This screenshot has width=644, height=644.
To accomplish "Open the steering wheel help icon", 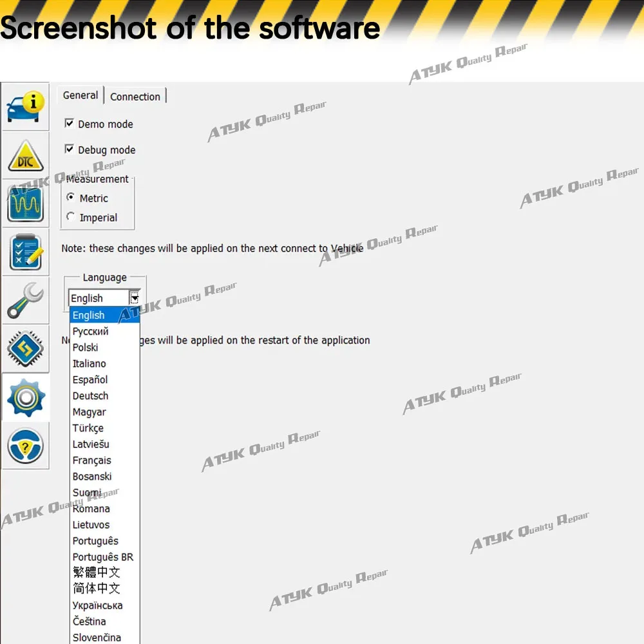I will tap(26, 446).
